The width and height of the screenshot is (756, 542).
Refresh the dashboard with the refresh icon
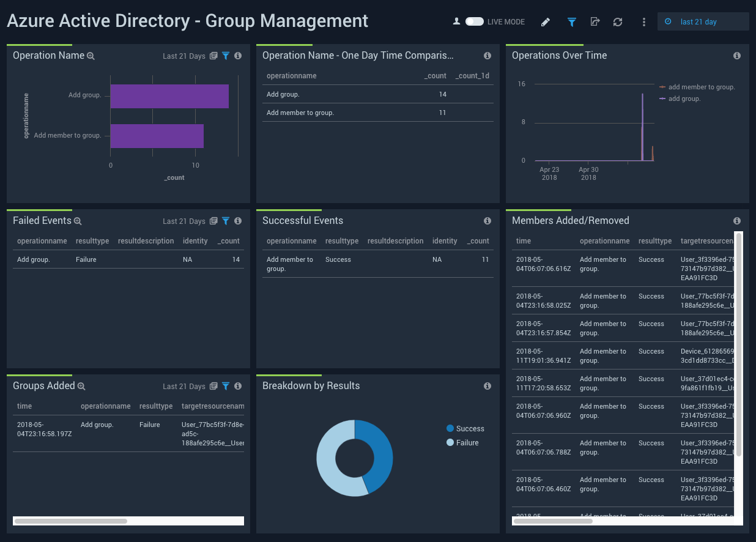click(x=618, y=22)
